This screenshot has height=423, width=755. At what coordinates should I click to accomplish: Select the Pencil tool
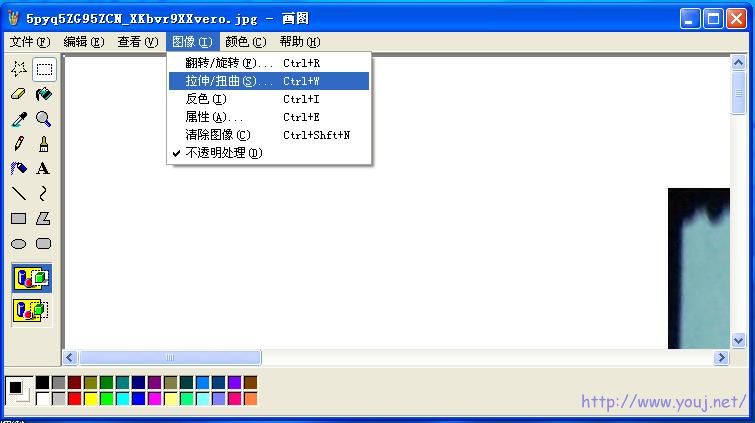tap(19, 144)
